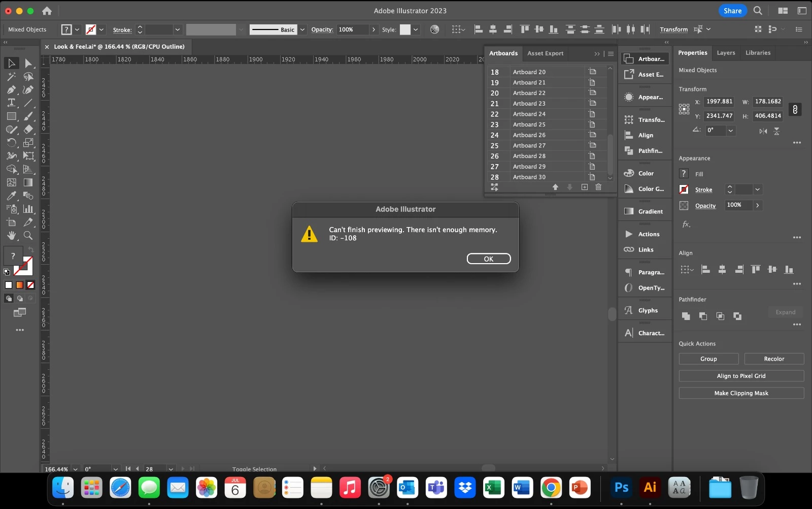Open the Actions panel from dock
This screenshot has height=509, width=812.
[x=645, y=234]
